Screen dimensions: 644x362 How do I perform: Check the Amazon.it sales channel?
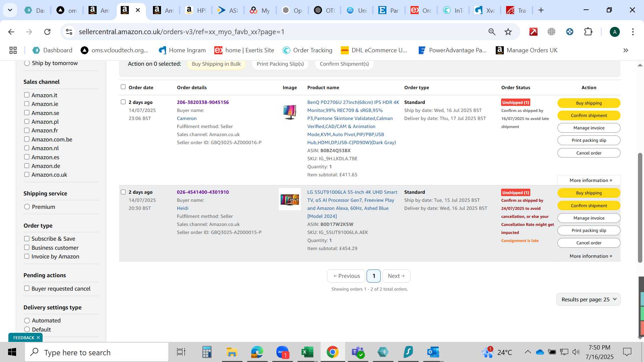[27, 95]
